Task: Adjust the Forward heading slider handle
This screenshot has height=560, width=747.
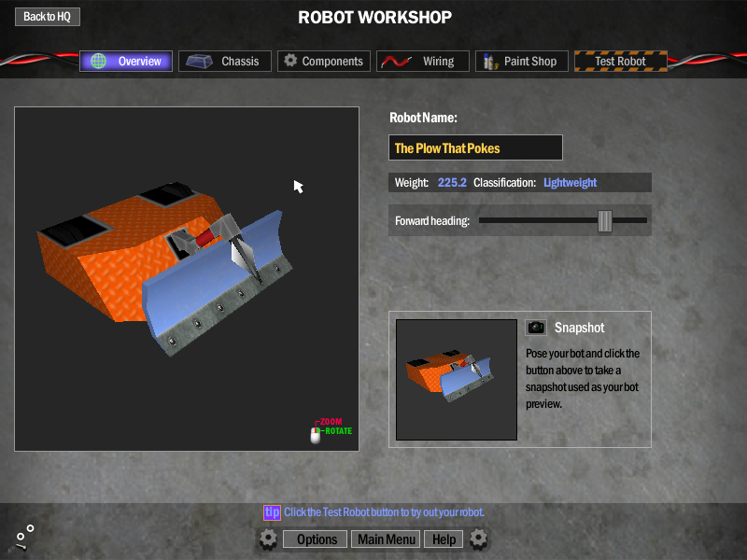Action: pyautogui.click(x=604, y=221)
